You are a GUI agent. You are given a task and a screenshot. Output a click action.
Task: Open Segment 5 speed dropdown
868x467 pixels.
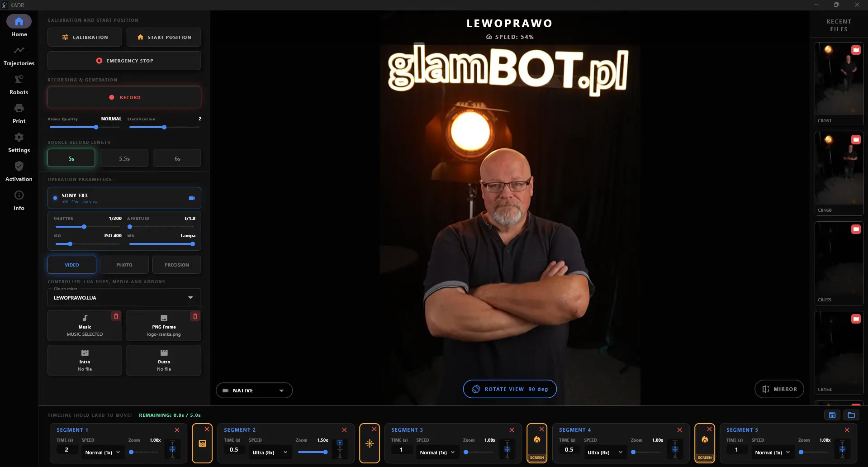(773, 453)
